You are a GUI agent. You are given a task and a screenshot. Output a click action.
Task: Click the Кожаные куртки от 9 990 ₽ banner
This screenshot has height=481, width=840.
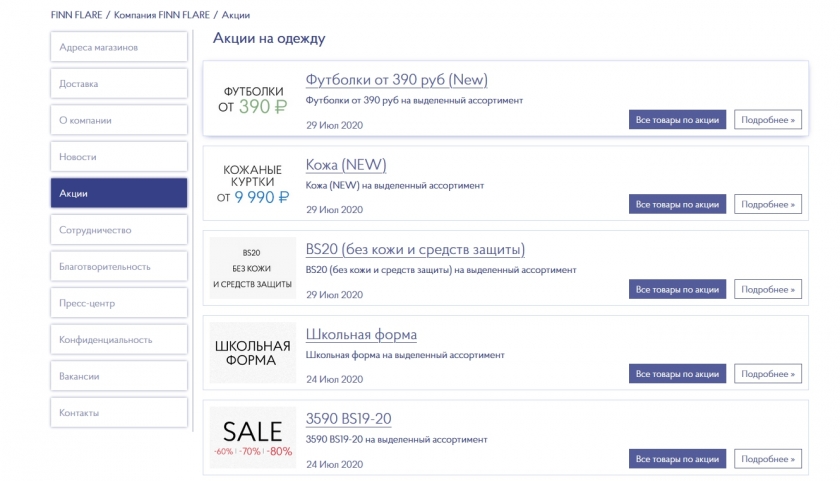[252, 184]
